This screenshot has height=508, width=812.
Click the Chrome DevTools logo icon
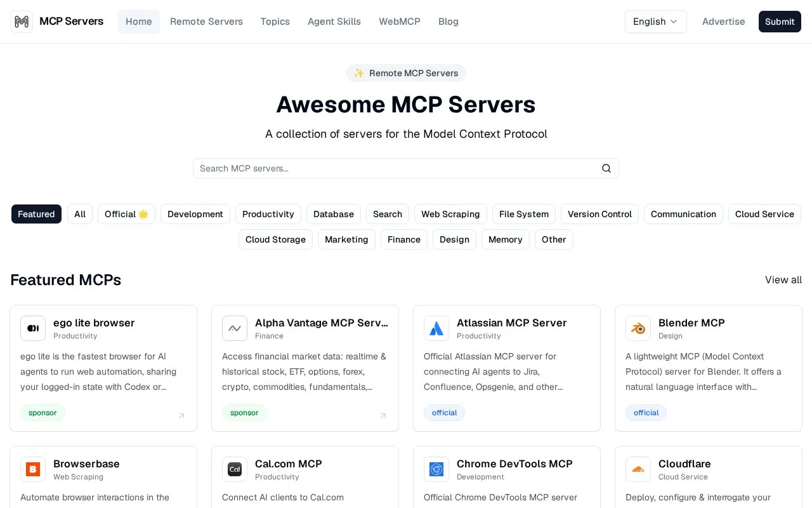tap(436, 469)
